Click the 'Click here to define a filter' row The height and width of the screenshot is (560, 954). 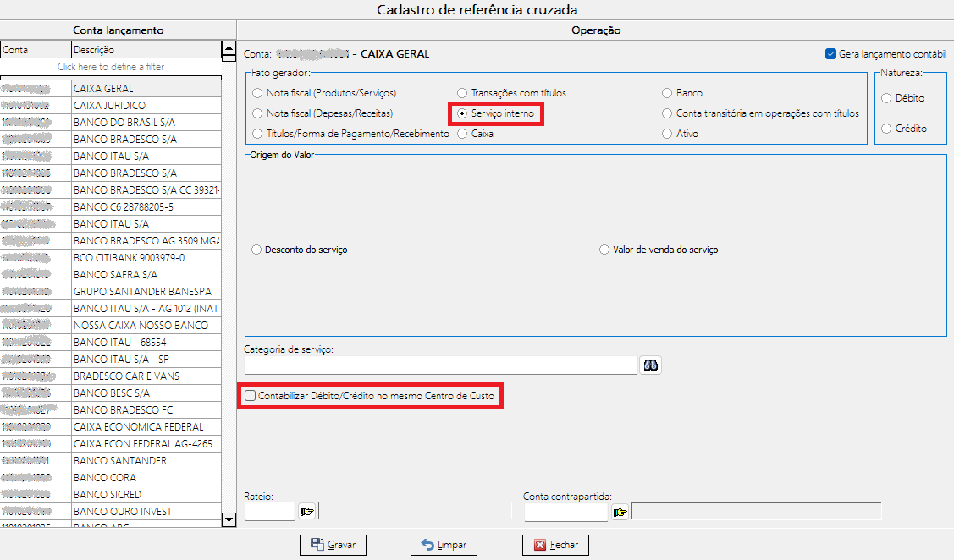(111, 67)
